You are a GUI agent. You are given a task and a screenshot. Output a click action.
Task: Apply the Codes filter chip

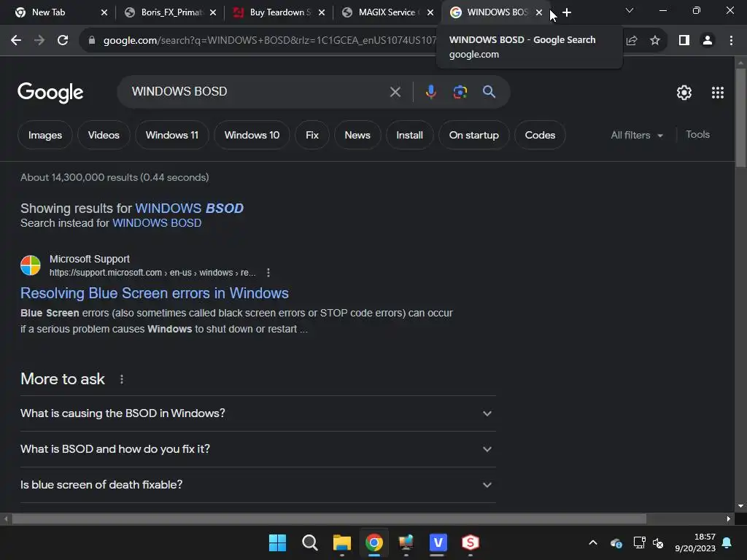coord(540,135)
